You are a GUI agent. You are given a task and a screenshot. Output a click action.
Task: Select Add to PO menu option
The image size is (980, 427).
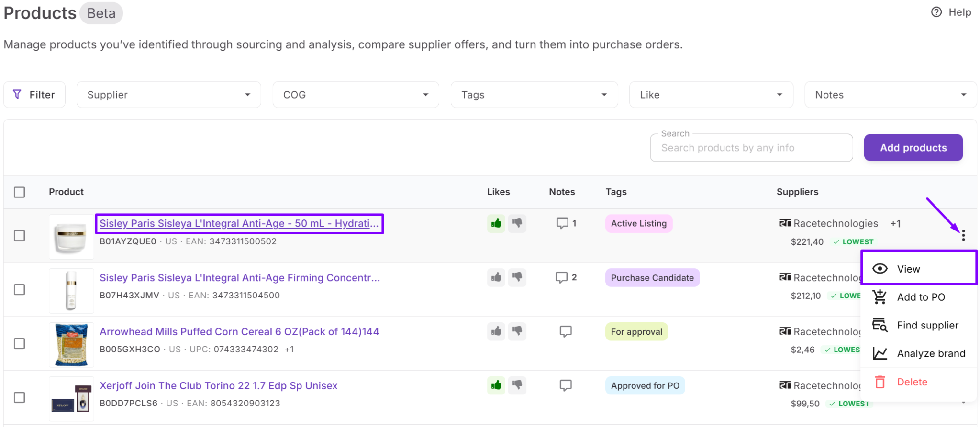pos(920,297)
